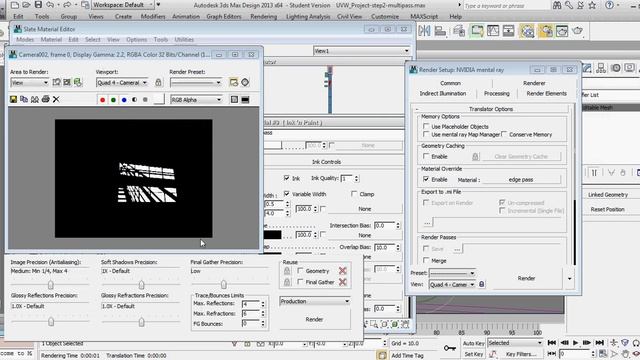
Task: Click the Align tool in main toolbar
Action: point(440,31)
